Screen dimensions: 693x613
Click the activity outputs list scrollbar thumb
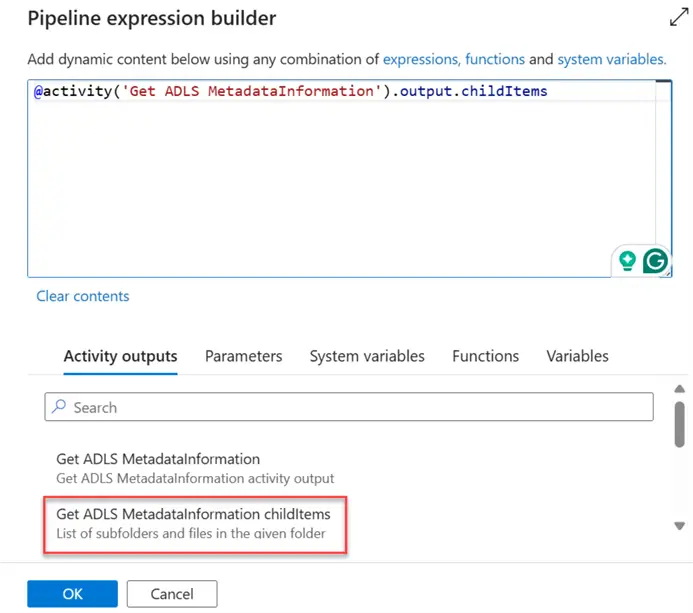679,424
